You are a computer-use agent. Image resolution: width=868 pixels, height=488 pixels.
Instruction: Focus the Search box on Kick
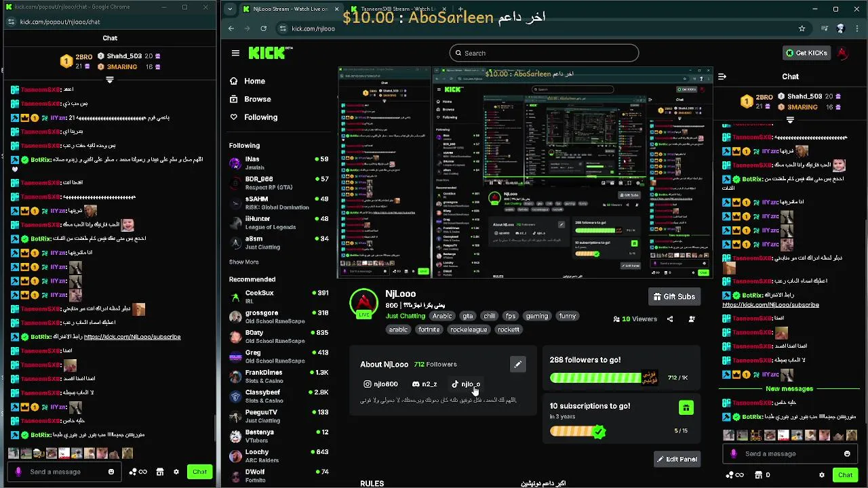544,53
